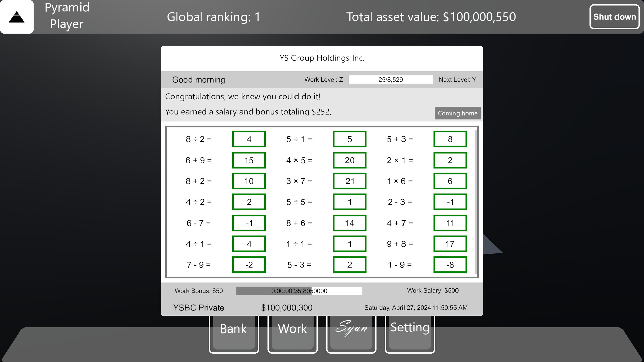Select the Coming home button
Screen dimensions: 644x362
pos(458,113)
